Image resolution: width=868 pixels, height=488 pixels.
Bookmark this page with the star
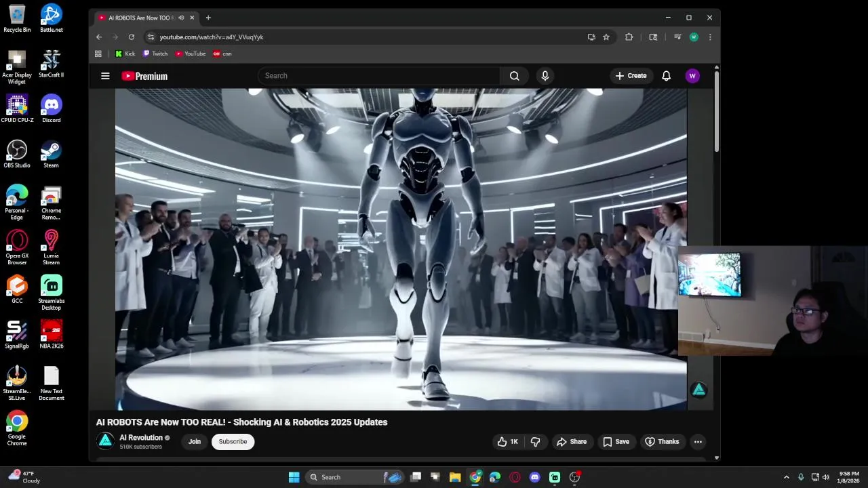point(606,37)
